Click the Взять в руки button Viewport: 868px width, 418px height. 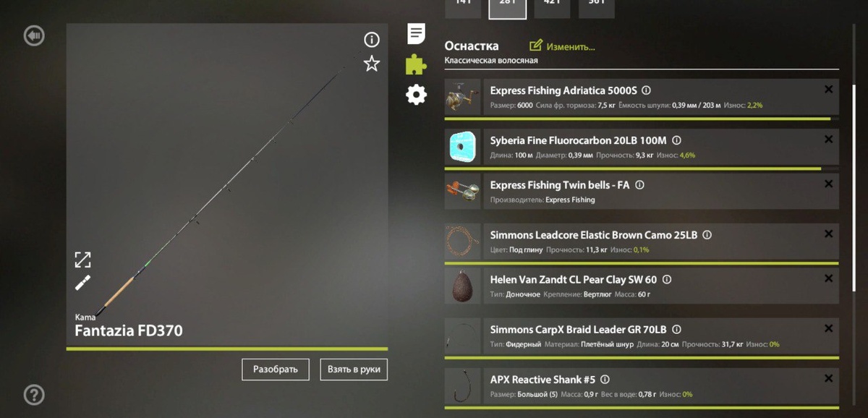pyautogui.click(x=354, y=369)
